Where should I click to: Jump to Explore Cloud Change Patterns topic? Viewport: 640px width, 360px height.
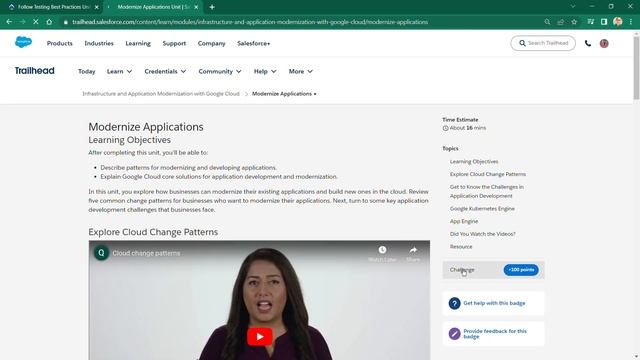tap(488, 174)
